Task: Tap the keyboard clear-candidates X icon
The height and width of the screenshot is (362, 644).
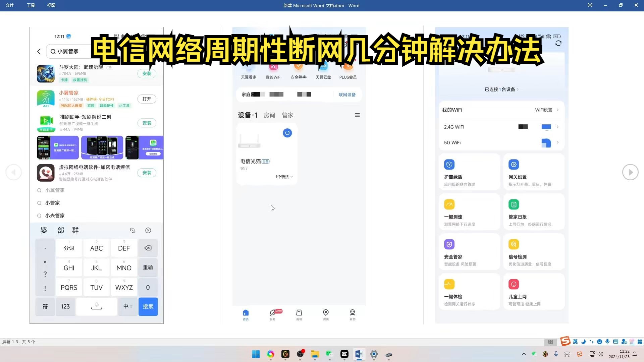Action: point(148,230)
